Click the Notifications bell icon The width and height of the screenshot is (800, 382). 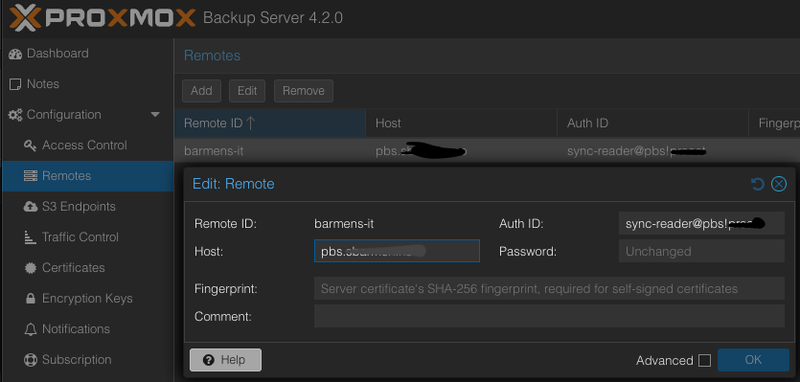[x=31, y=329]
